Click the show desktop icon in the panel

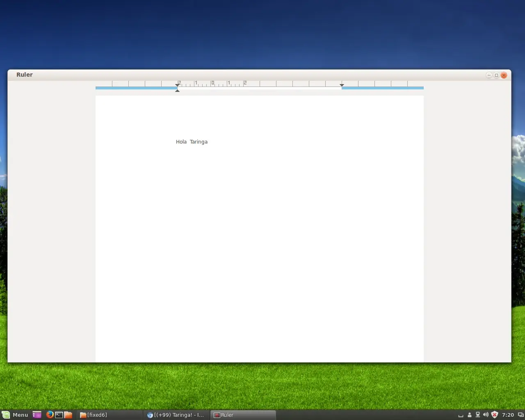pos(37,415)
